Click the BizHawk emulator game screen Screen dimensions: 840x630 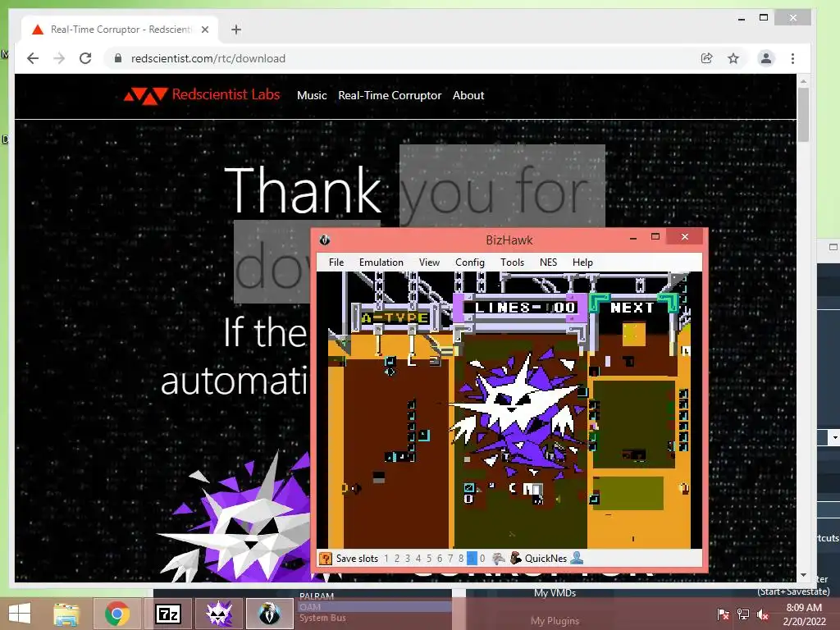click(509, 410)
